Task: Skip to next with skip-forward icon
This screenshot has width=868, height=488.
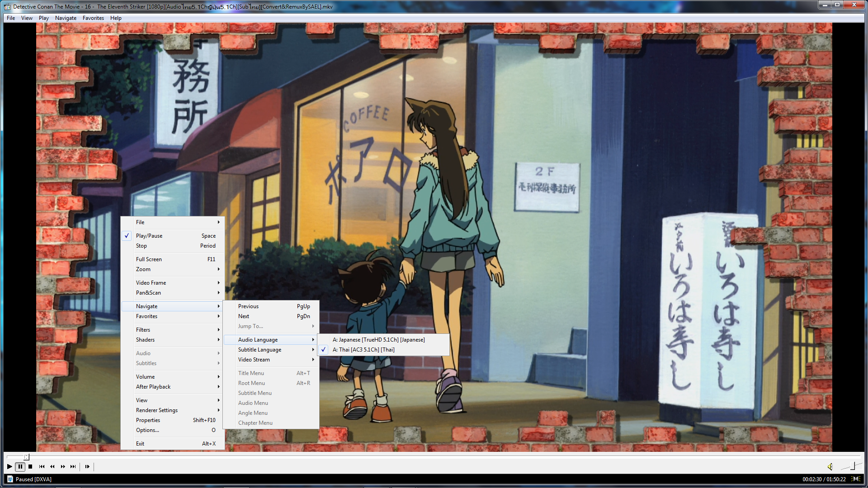Action: click(73, 466)
